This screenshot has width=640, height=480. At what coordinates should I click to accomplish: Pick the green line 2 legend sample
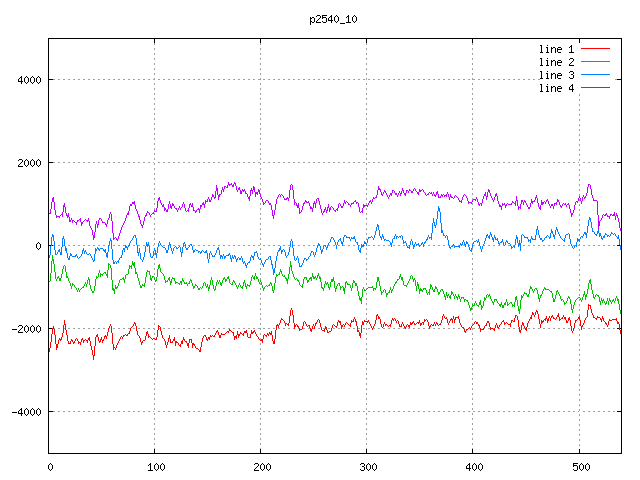coord(595,62)
